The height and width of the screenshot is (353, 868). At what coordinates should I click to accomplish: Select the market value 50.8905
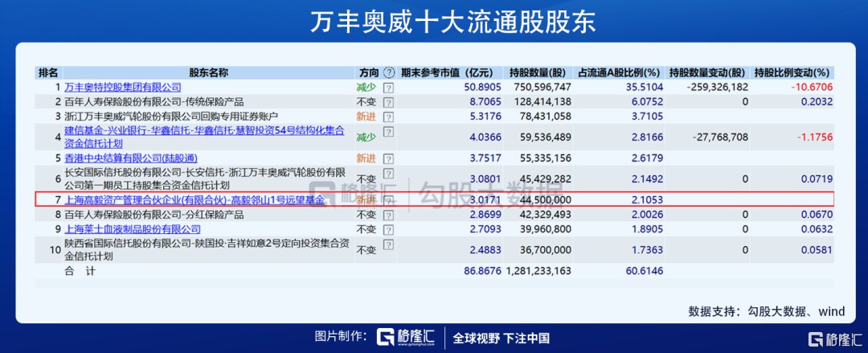(481, 88)
